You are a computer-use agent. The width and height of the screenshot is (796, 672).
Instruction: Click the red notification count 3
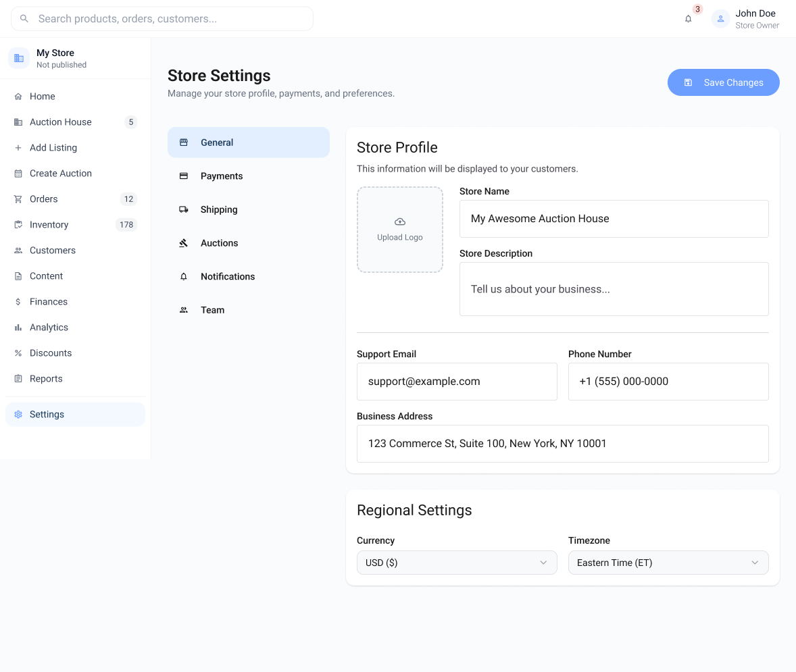pyautogui.click(x=697, y=9)
